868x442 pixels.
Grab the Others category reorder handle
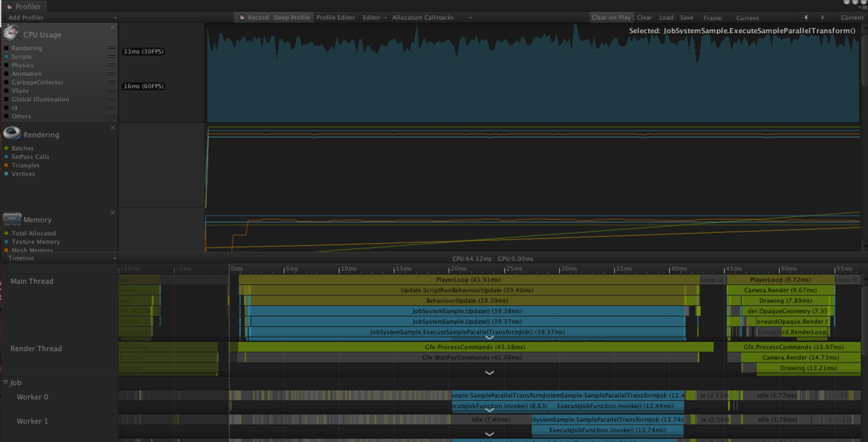(111, 116)
